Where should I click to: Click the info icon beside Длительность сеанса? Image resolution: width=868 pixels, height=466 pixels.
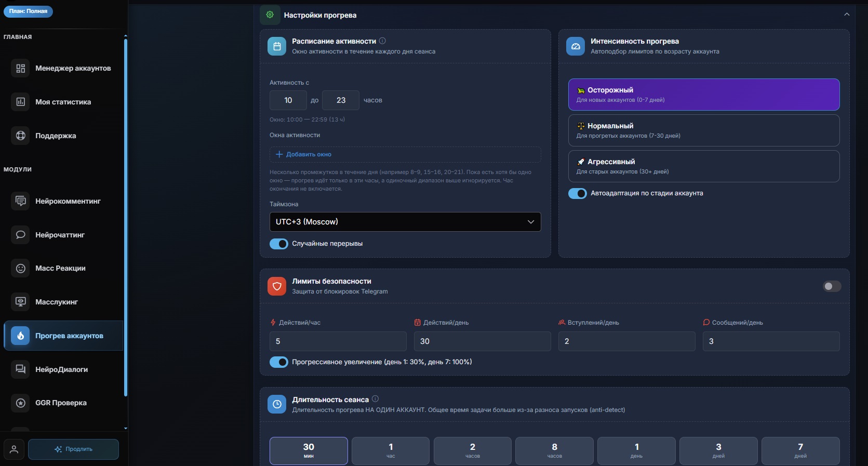pos(375,399)
